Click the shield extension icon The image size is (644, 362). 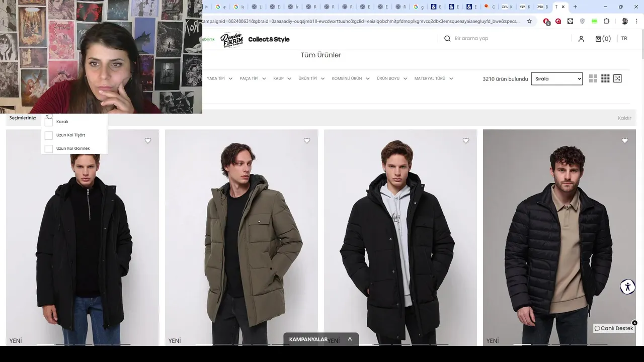582,21
